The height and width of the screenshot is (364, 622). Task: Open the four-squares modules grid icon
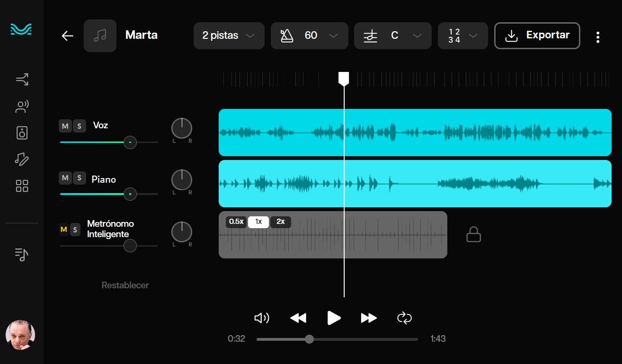point(22,186)
